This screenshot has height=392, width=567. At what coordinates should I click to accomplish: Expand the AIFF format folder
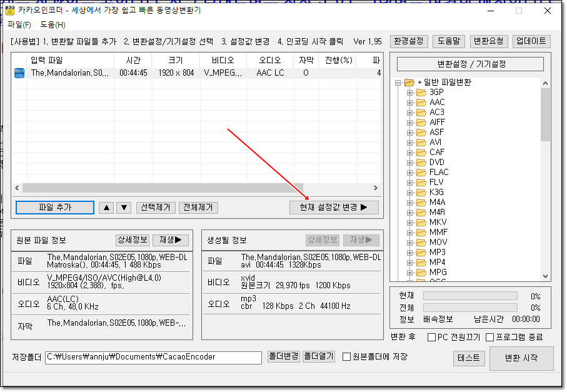pos(409,123)
